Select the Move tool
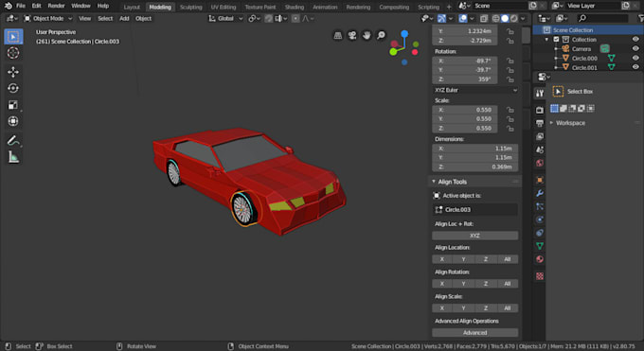The height and width of the screenshot is (351, 644). (13, 72)
